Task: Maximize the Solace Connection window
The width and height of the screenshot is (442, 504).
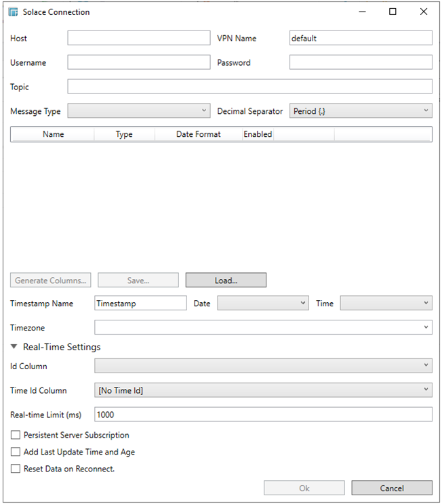Action: (393, 12)
